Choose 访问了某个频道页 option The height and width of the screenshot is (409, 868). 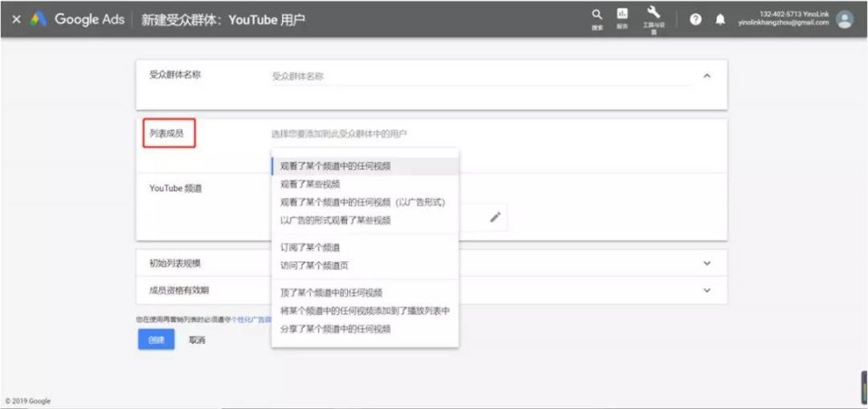click(x=314, y=265)
